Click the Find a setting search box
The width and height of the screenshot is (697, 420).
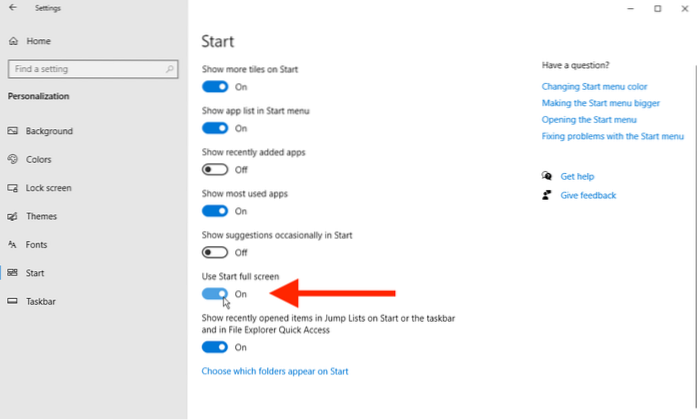93,69
